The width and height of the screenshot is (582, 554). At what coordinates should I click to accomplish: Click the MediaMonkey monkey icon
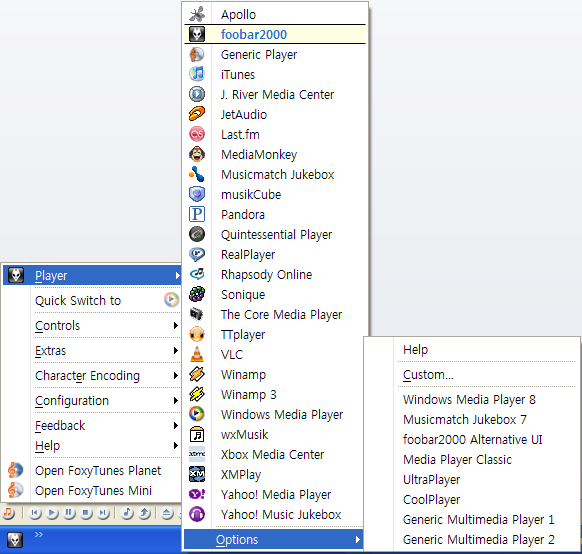pos(197,154)
